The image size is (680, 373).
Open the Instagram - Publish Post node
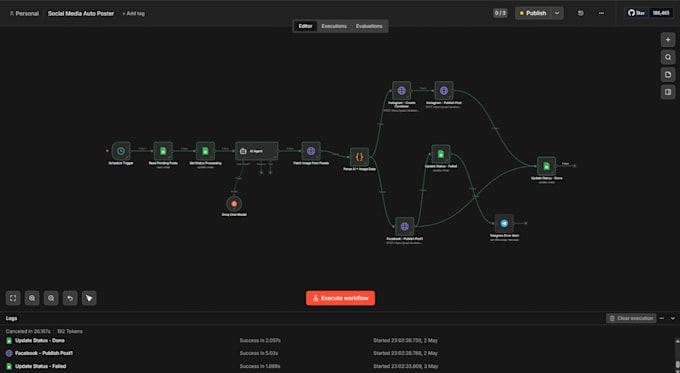pos(444,91)
